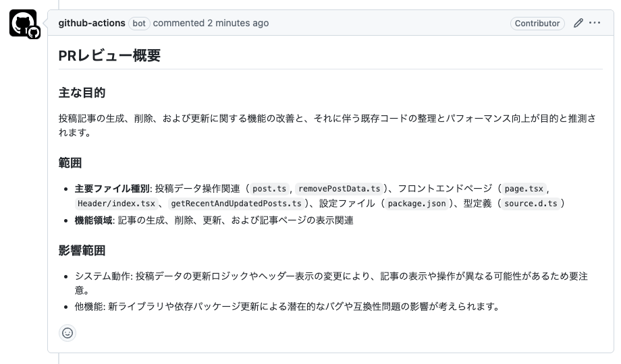Open the three-dot comment options menu

point(595,23)
